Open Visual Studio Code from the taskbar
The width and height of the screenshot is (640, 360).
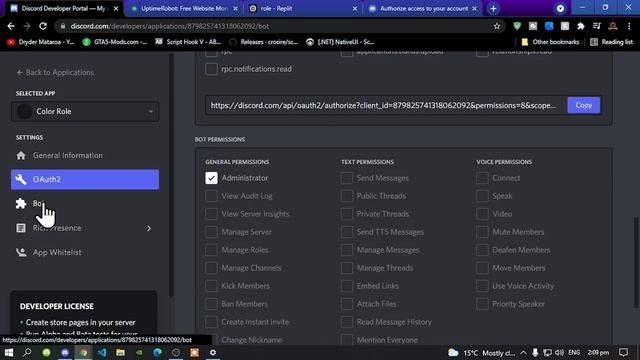[x=102, y=352]
